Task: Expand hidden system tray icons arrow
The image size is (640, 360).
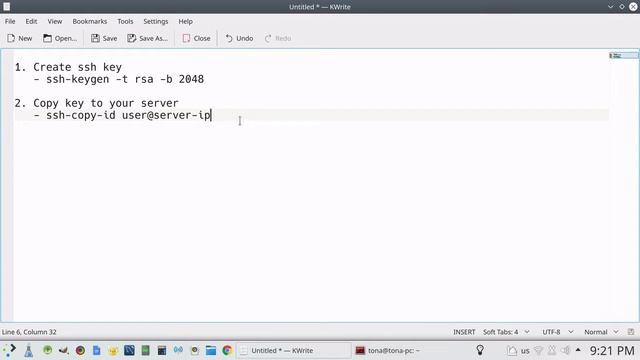Action: [x=578, y=350]
